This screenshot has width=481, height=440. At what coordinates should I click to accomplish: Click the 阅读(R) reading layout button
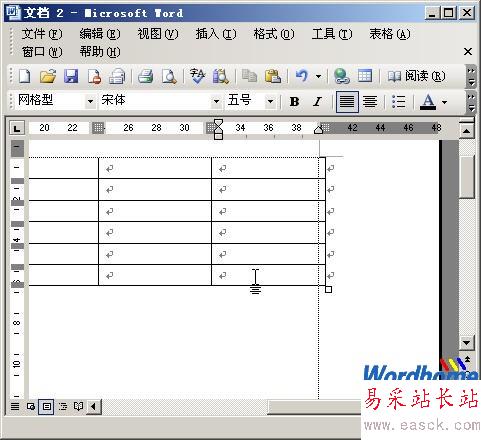pos(416,76)
